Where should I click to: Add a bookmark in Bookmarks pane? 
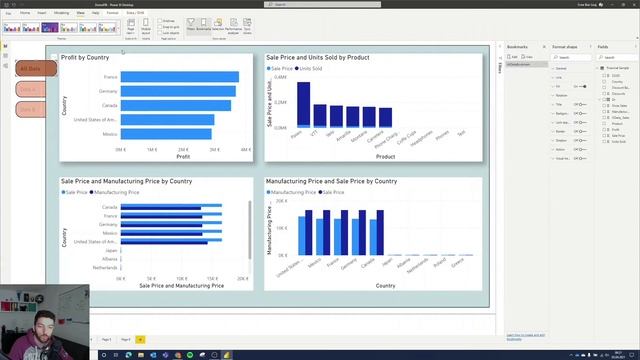pos(512,57)
